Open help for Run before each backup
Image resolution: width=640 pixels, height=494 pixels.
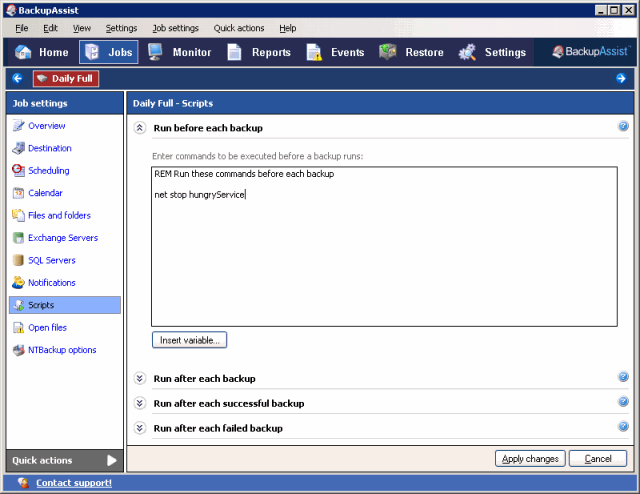[623, 126]
